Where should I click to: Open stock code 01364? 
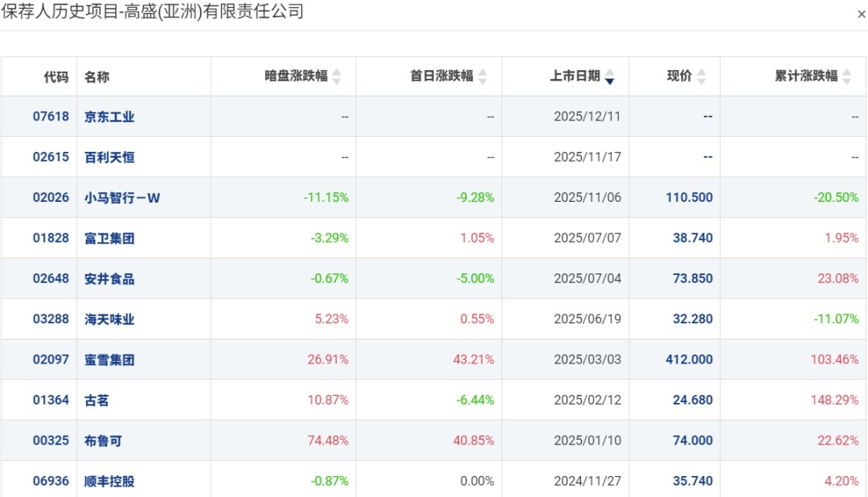tap(51, 400)
